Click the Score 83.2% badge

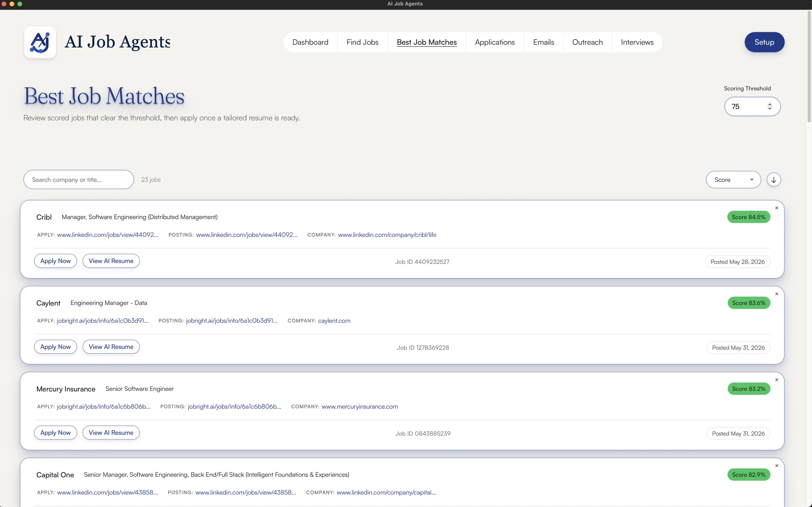(748, 389)
